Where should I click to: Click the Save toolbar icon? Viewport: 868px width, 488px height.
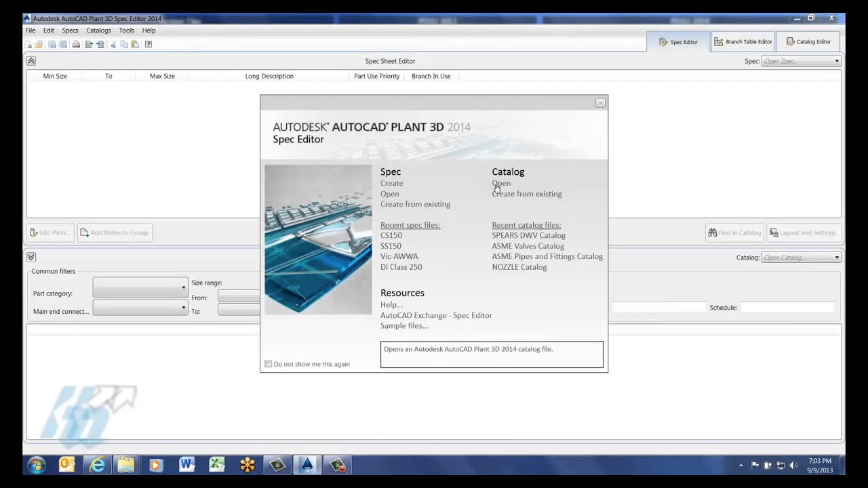click(x=52, y=45)
